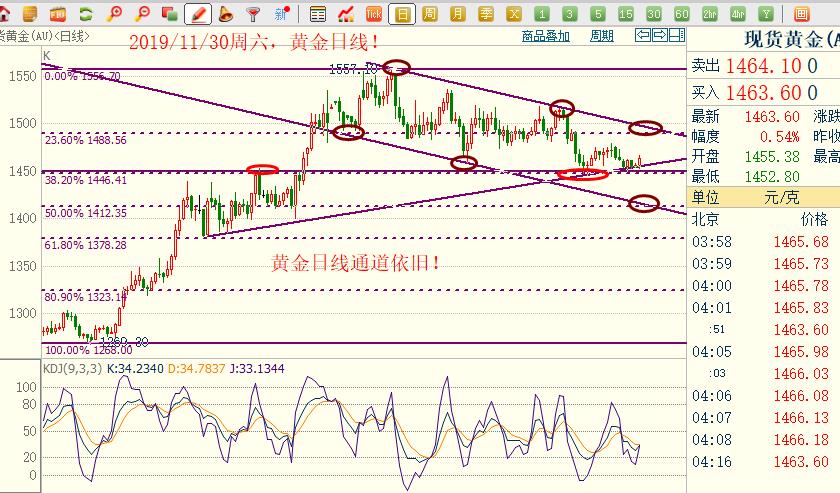Toggle the red pencil drawing tool
The width and height of the screenshot is (840, 493).
(198, 14)
